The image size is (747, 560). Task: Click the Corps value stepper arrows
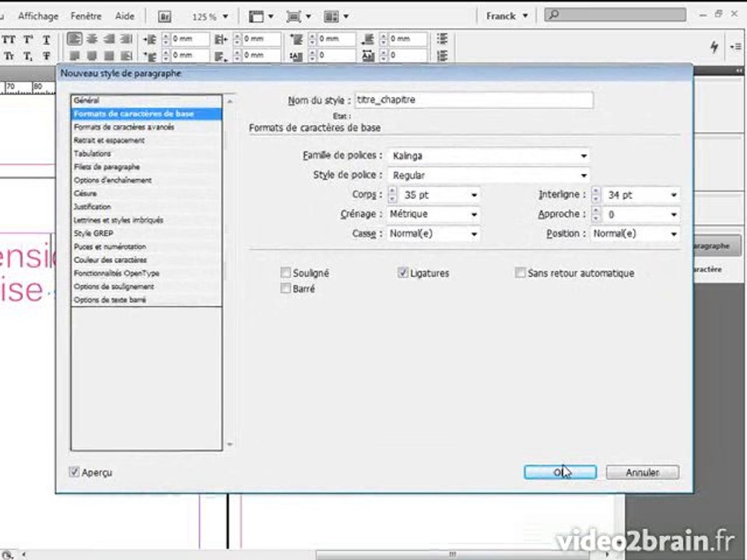[392, 194]
